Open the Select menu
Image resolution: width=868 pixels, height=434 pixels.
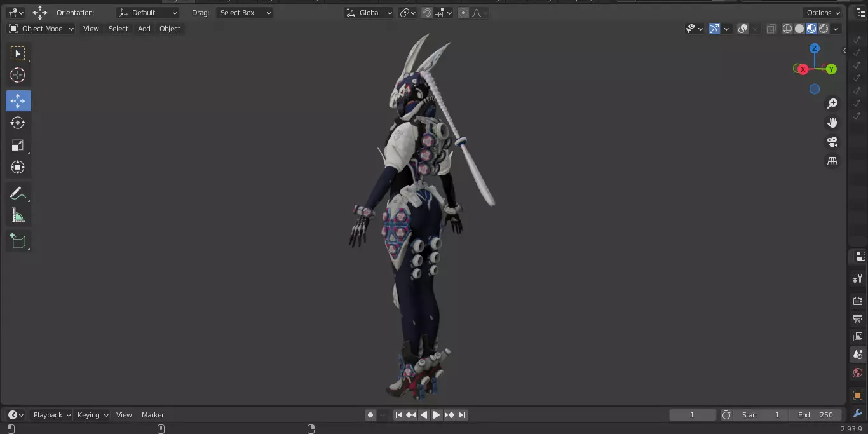pyautogui.click(x=118, y=29)
